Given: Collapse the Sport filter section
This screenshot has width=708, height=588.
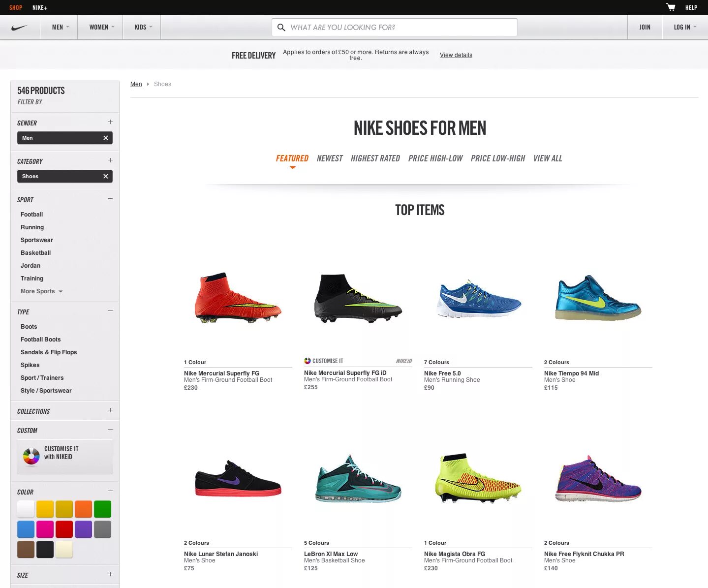Looking at the screenshot, I should point(110,199).
